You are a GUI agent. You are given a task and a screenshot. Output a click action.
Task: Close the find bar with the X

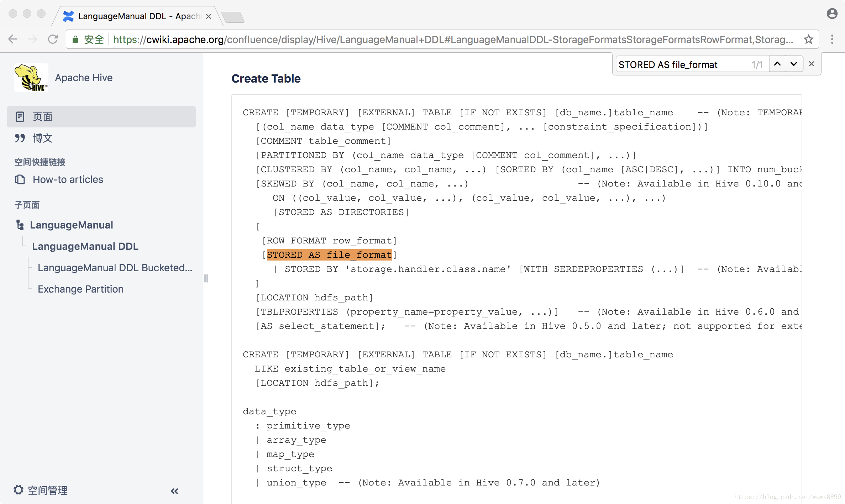pyautogui.click(x=812, y=63)
